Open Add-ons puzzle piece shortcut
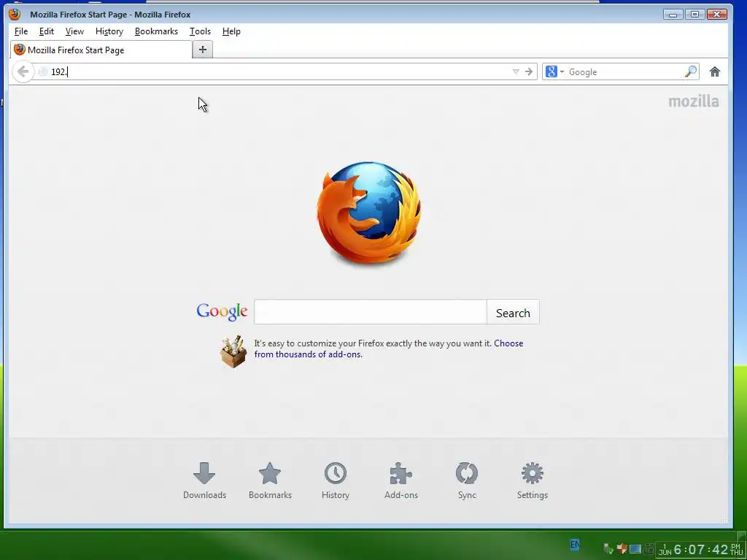747x560 pixels. click(x=401, y=480)
